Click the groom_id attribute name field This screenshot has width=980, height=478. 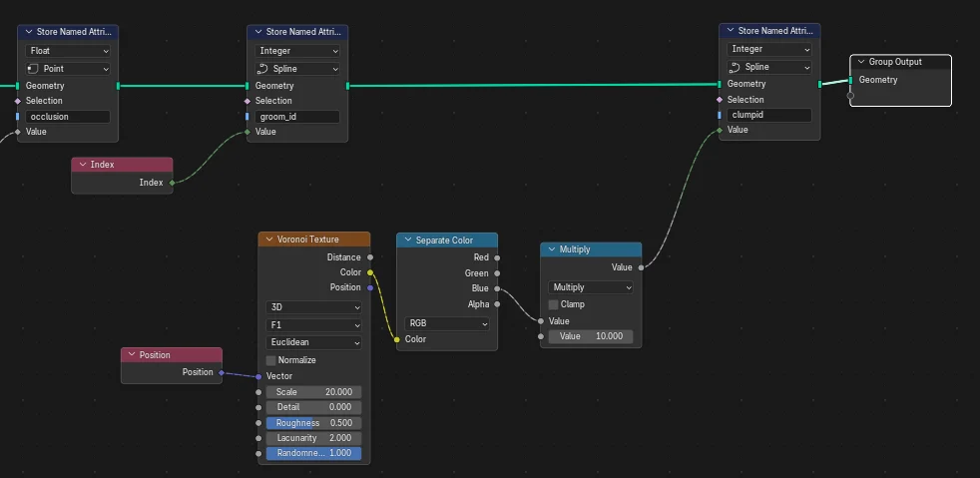(296, 117)
